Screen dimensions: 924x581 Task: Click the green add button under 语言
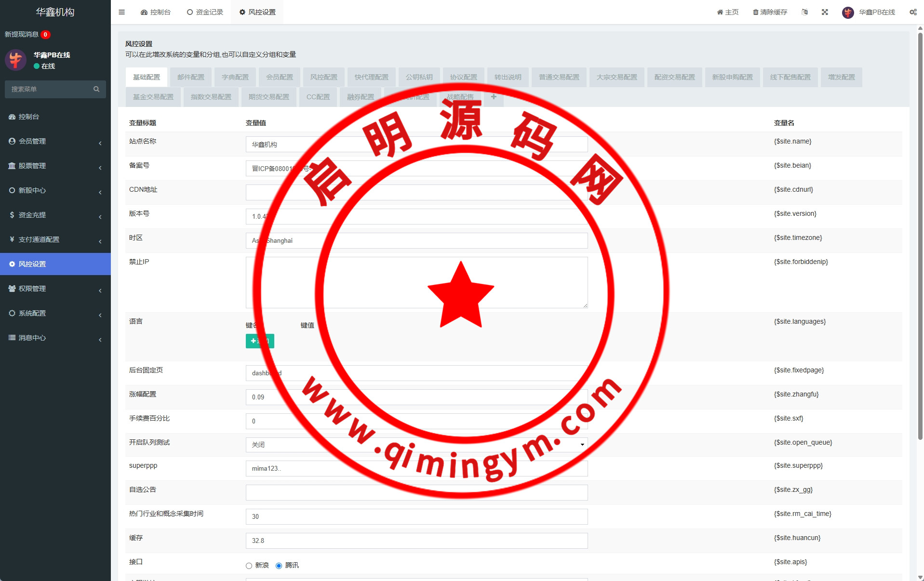coord(260,341)
